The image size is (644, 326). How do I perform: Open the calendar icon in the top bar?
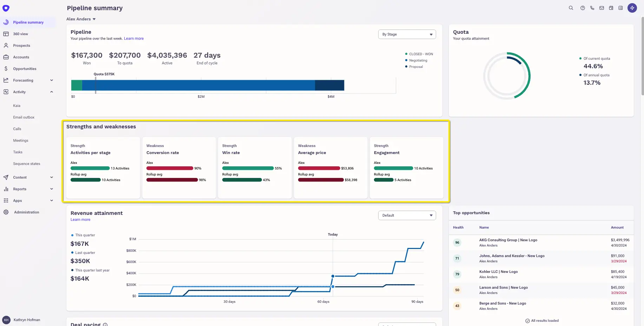[611, 8]
